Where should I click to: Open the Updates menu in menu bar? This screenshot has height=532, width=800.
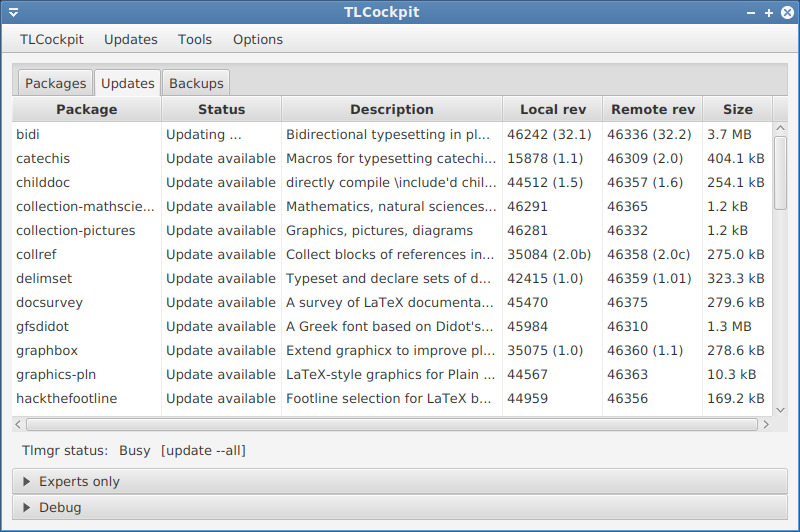tap(131, 40)
